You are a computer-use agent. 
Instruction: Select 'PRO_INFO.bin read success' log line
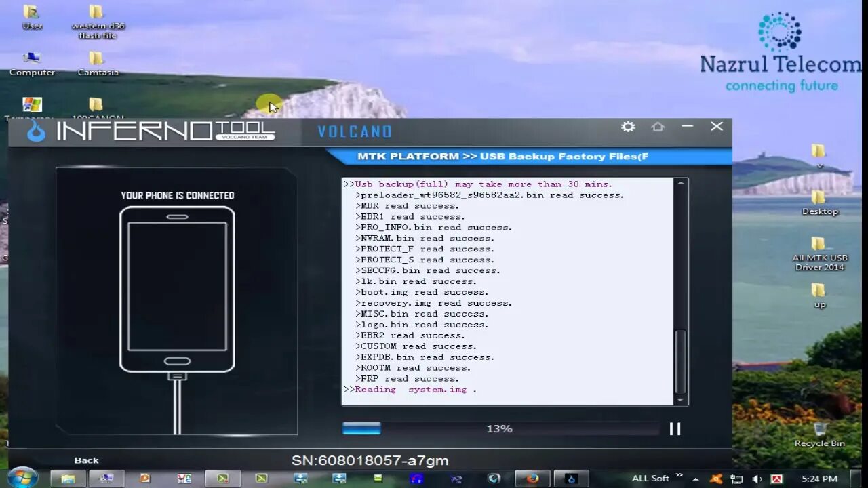433,228
